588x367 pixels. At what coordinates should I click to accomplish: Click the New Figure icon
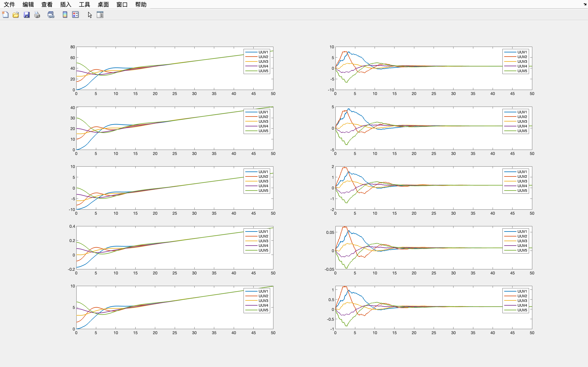(5, 15)
